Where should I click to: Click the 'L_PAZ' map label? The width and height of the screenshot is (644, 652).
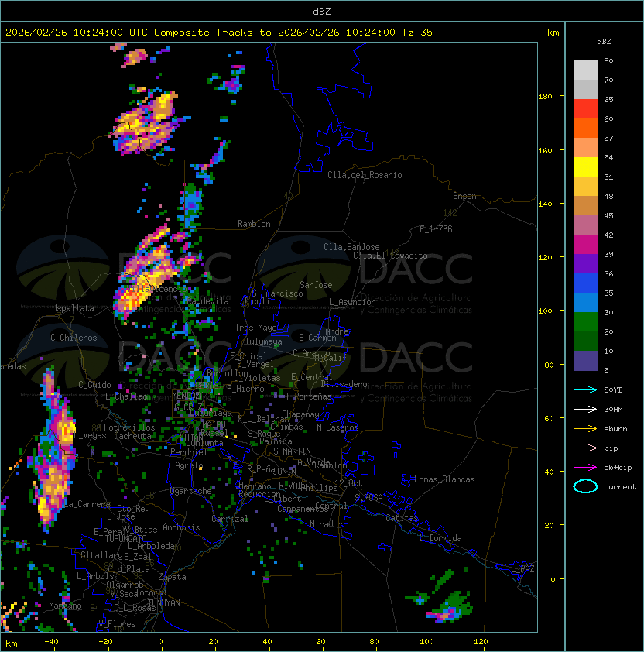point(522,569)
